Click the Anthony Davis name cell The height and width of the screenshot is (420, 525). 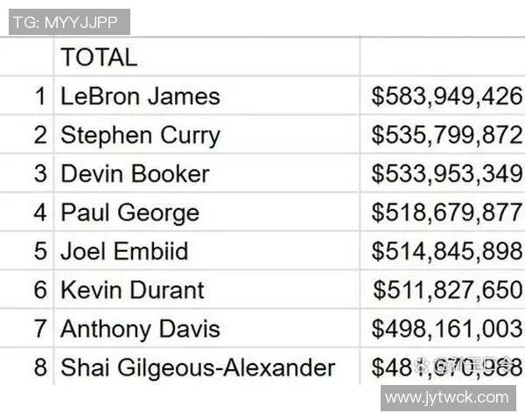coord(140,329)
